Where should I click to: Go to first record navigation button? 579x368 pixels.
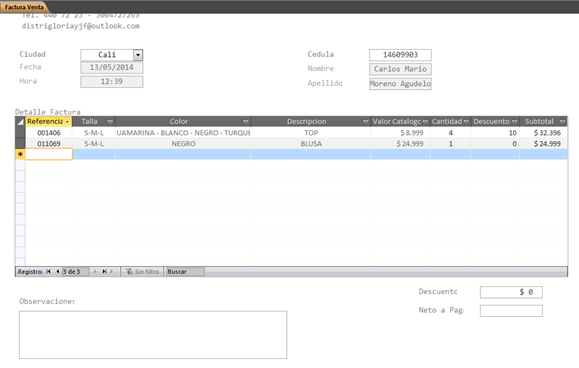[x=48, y=272]
